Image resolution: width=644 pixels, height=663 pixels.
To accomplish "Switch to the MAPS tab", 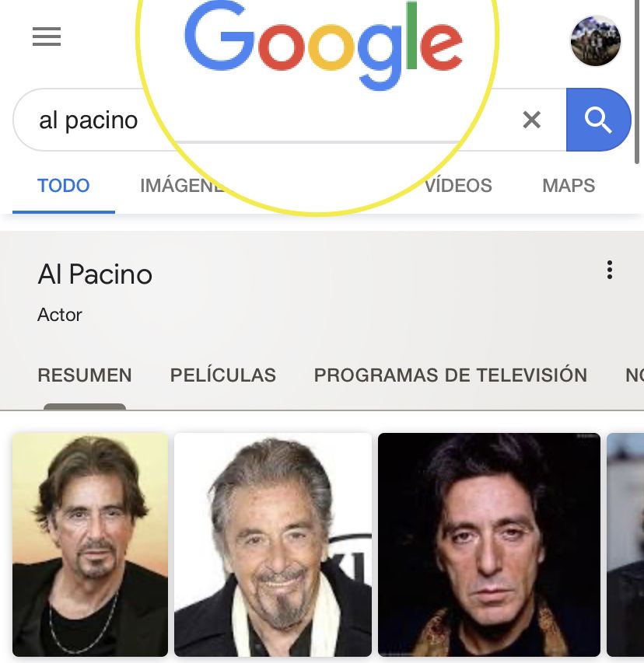I will click(x=569, y=186).
